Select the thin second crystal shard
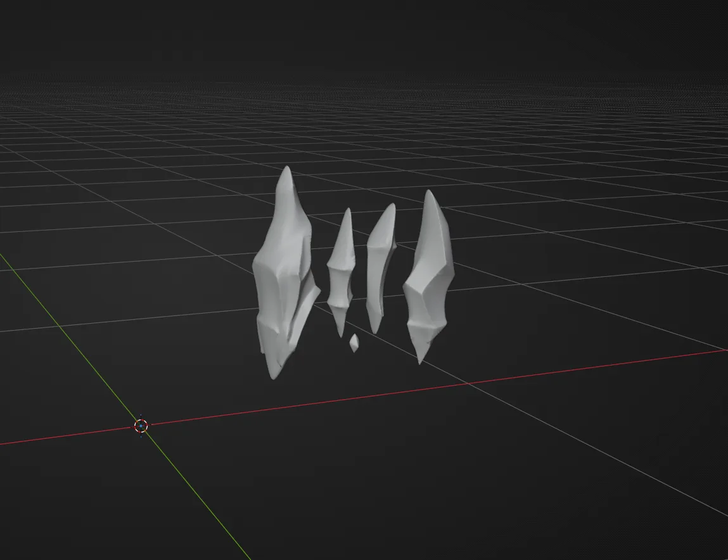This screenshot has height=560, width=728. coord(342,272)
